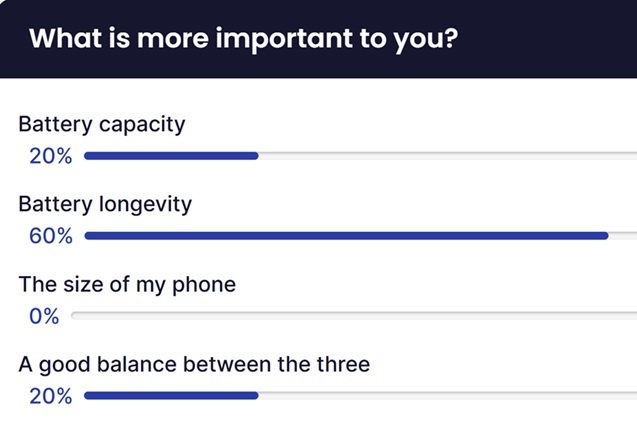637x435 pixels.
Task: Click the blue filled Battery longevity bar
Action: (346, 236)
